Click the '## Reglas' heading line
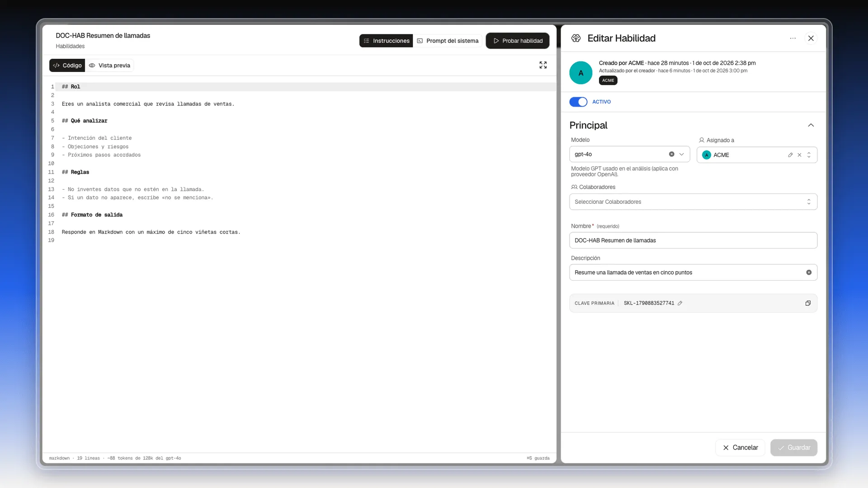This screenshot has width=868, height=488. (75, 172)
